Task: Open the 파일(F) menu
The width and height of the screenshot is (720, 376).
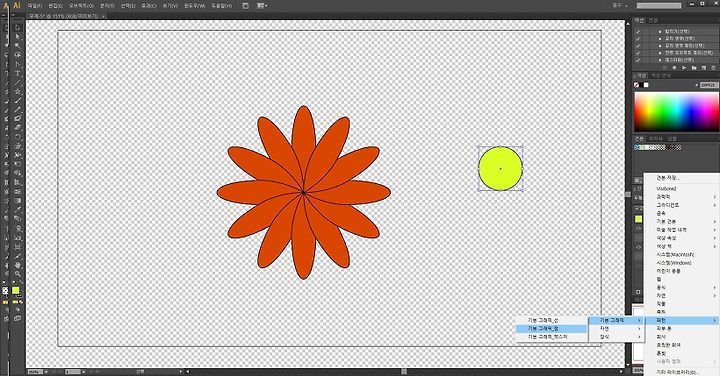Action: click(34, 6)
